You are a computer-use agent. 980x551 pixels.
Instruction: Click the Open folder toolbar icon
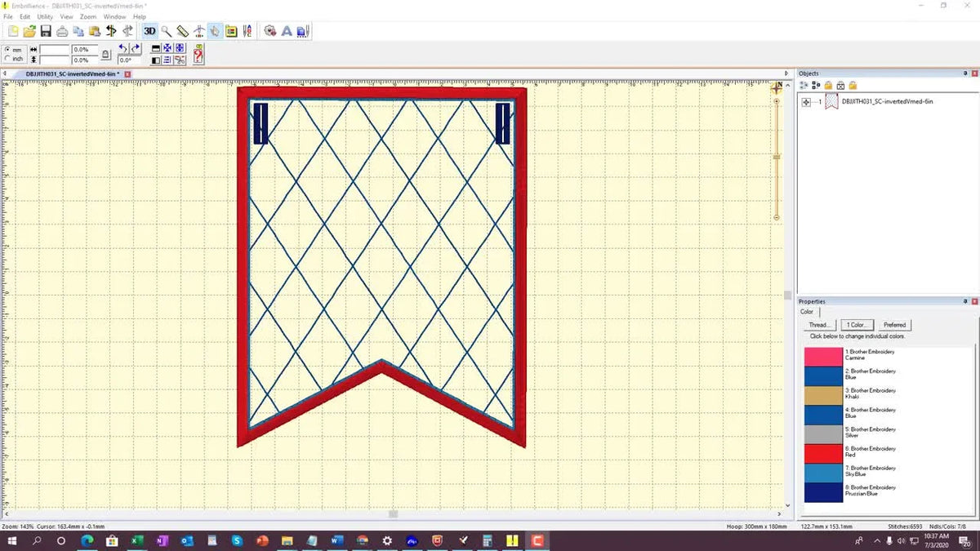pyautogui.click(x=29, y=31)
